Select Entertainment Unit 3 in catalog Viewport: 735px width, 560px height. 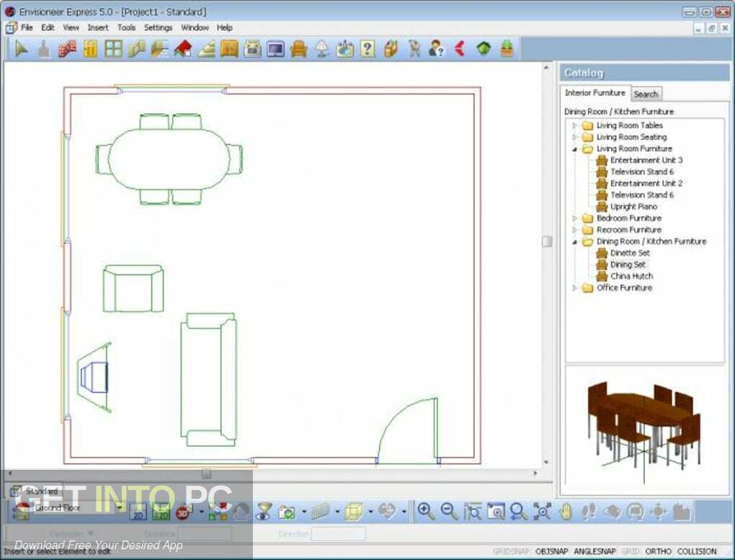646,161
